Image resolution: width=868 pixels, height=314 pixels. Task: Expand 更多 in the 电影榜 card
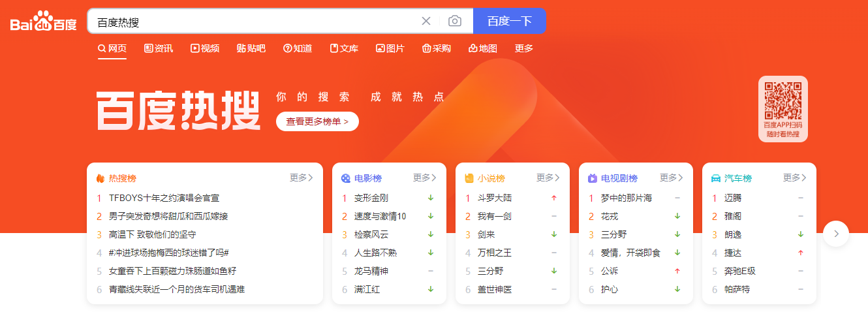(x=424, y=178)
